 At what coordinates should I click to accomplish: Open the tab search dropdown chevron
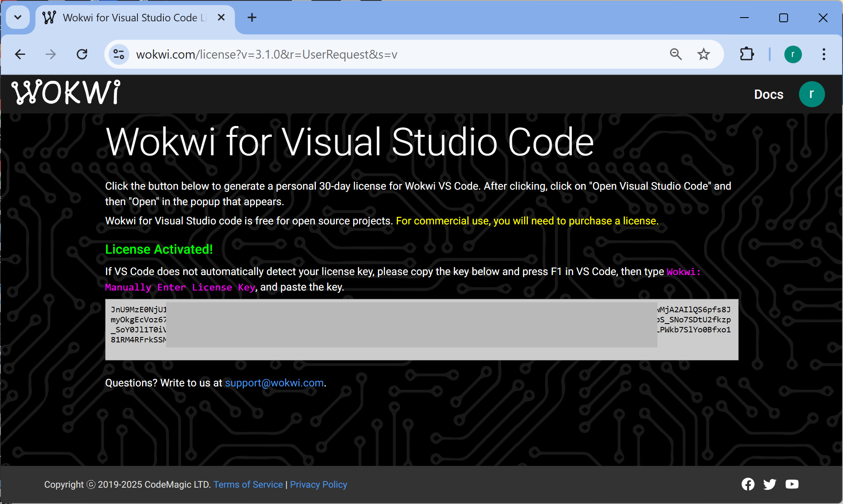pyautogui.click(x=18, y=18)
